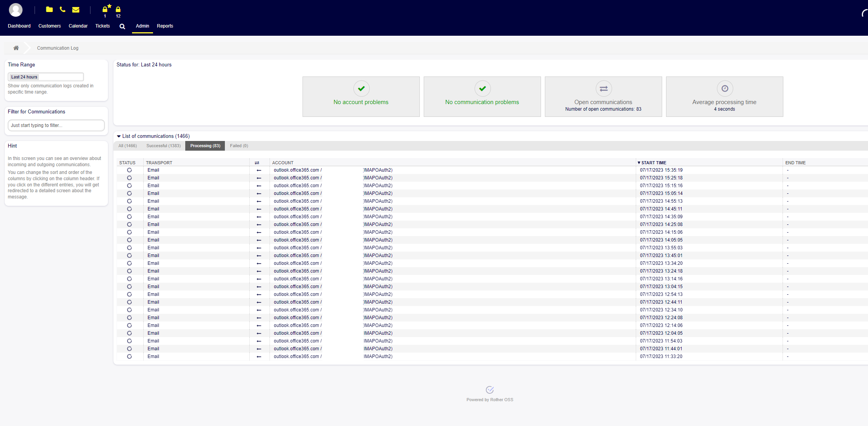Click the home icon in the breadcrumb
The image size is (868, 426).
click(16, 48)
